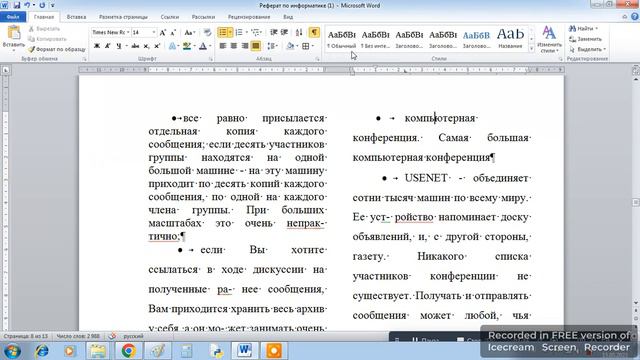The height and width of the screenshot is (360, 640).
Task: Center the text
Action: pyautogui.click(x=234, y=46)
